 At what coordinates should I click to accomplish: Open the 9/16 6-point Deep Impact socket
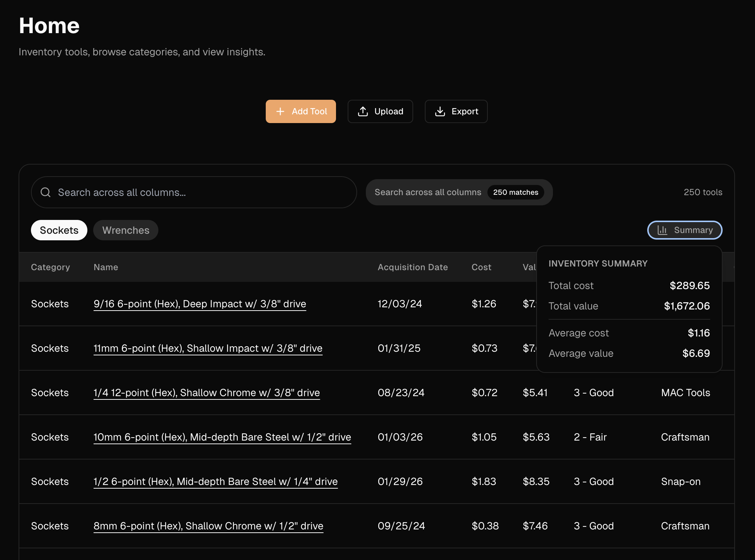(x=199, y=304)
